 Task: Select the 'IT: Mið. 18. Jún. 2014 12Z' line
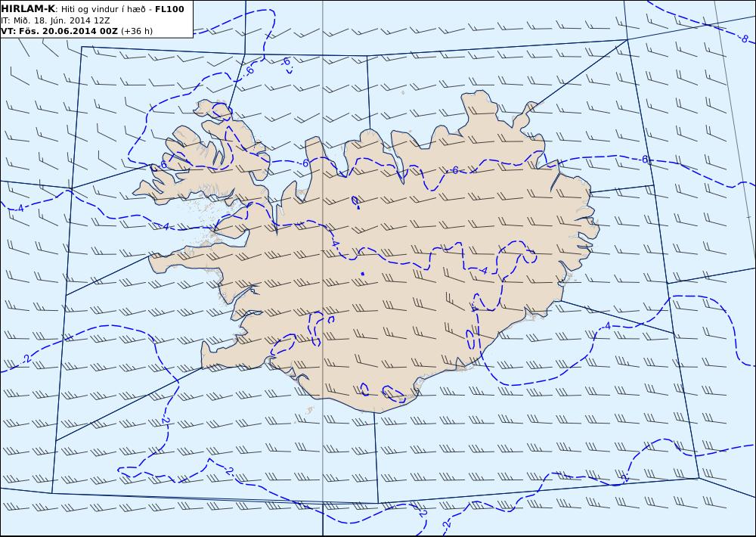[55, 20]
